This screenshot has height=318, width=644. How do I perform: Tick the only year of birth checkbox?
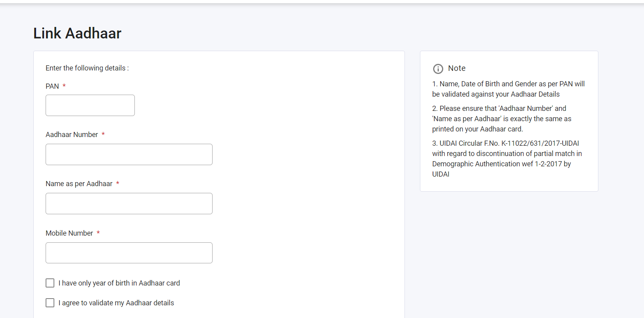point(50,283)
